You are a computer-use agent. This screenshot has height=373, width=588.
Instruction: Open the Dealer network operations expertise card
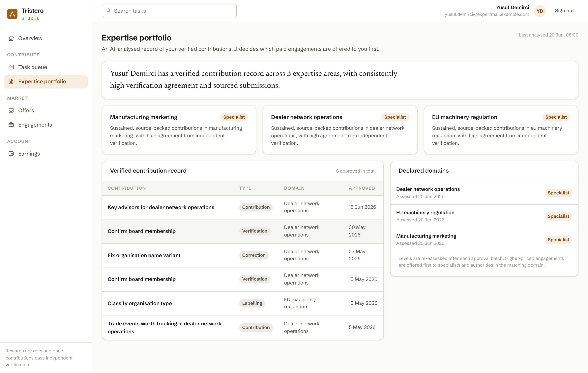pyautogui.click(x=340, y=130)
